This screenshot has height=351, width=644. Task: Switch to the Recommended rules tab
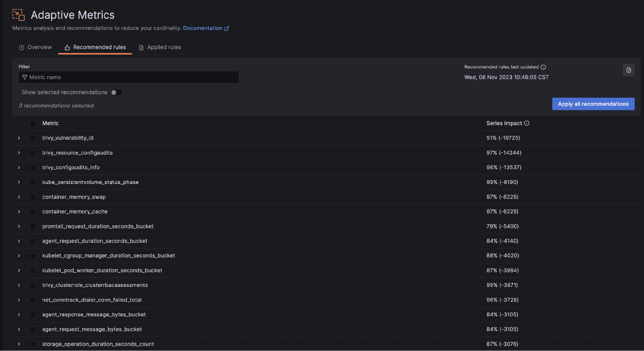pyautogui.click(x=95, y=47)
